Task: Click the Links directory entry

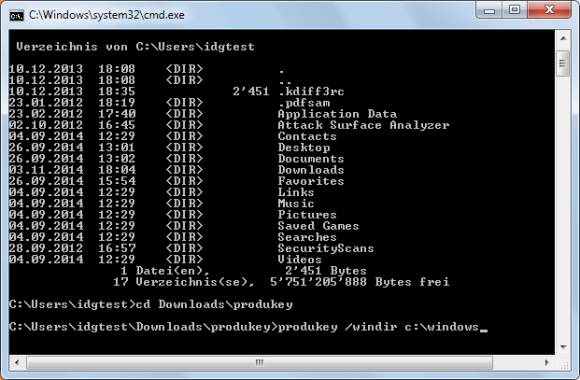Action: click(296, 192)
